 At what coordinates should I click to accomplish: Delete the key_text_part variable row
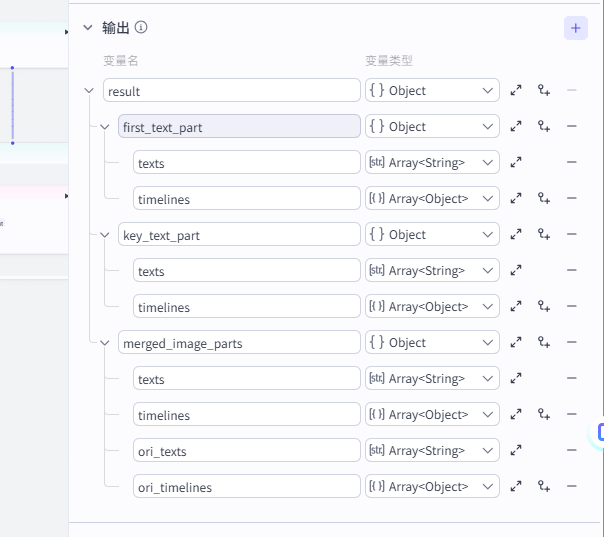pyautogui.click(x=572, y=235)
